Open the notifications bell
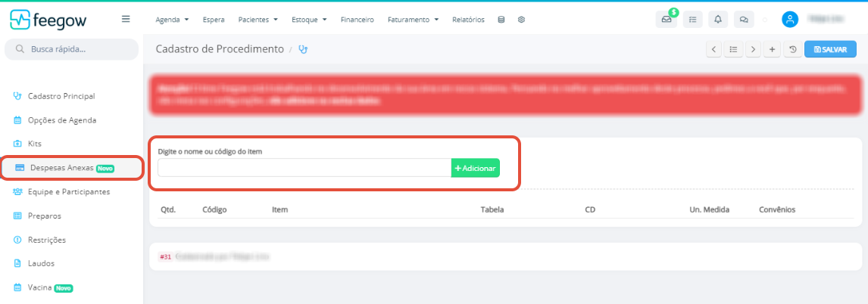The image size is (868, 304). [718, 20]
